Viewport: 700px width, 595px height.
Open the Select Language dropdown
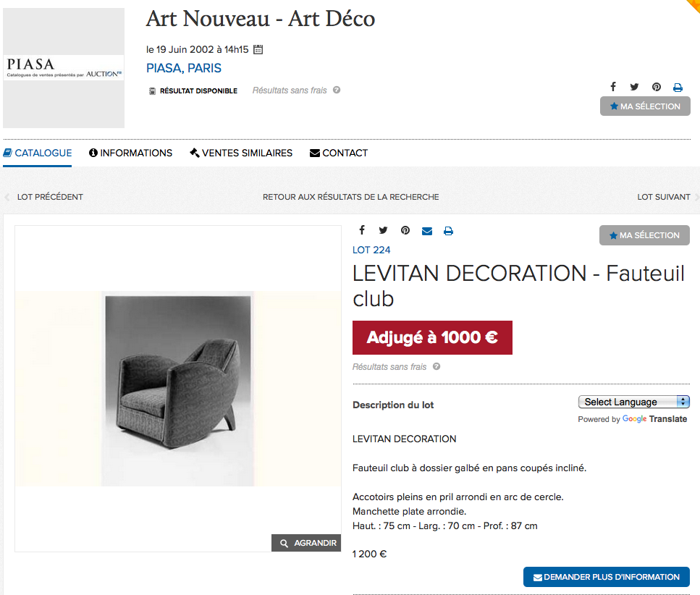[x=633, y=402]
